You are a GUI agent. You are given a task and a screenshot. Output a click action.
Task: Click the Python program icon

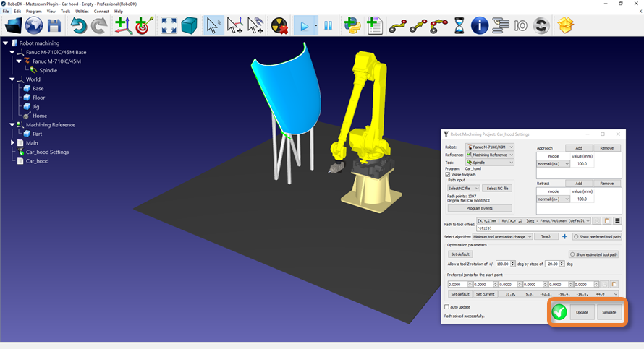pos(352,26)
